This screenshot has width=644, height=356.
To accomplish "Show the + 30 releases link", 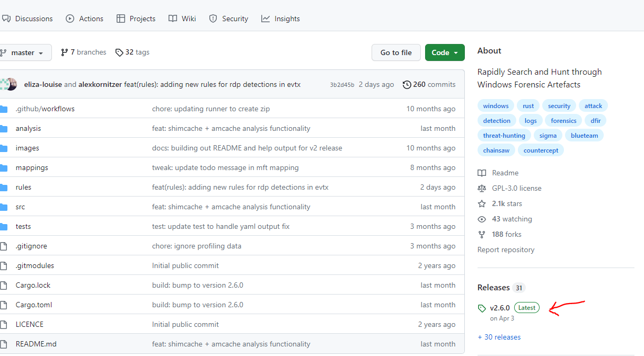I will [x=499, y=337].
